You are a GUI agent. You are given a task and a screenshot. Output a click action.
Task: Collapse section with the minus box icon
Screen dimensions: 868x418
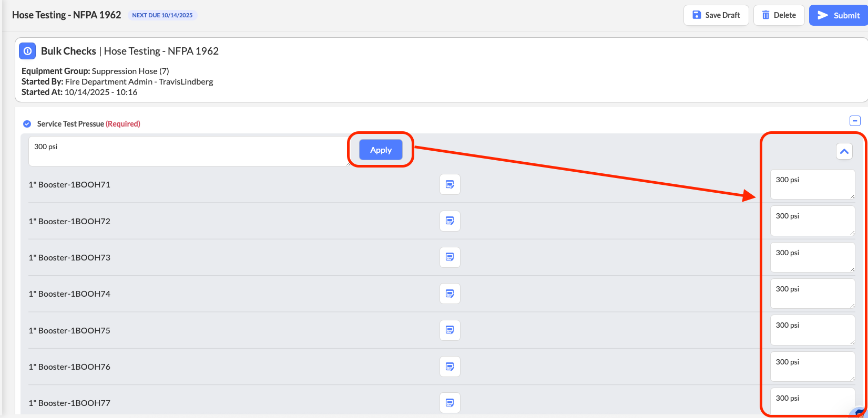click(855, 121)
